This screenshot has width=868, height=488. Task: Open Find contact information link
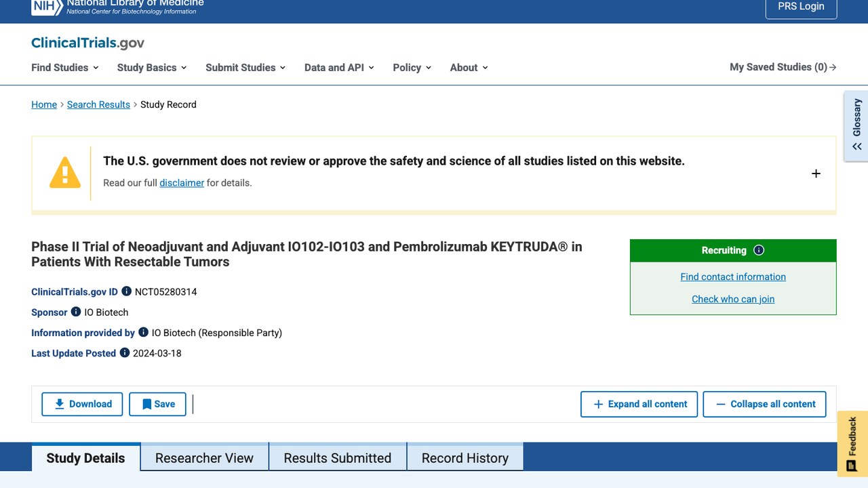733,277
